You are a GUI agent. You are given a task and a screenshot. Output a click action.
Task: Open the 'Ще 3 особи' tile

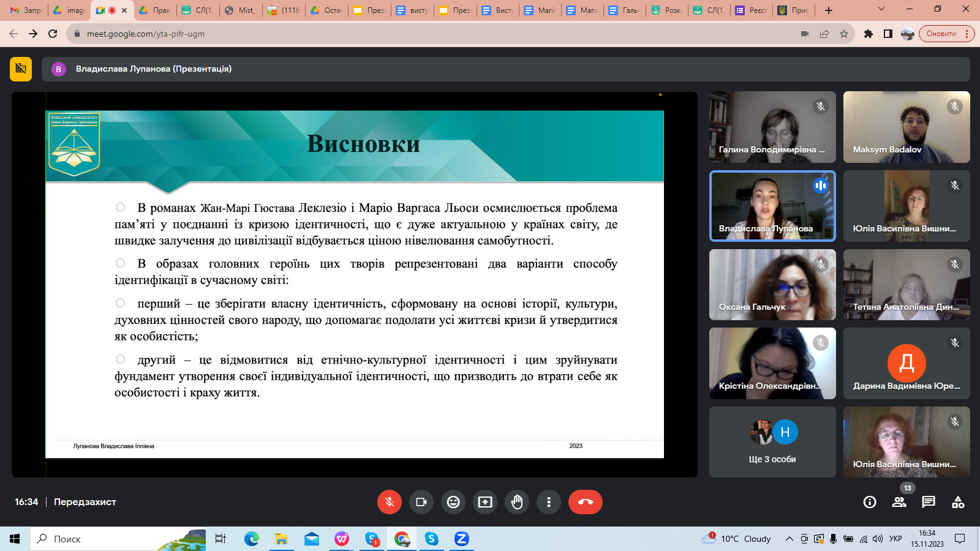pos(772,442)
